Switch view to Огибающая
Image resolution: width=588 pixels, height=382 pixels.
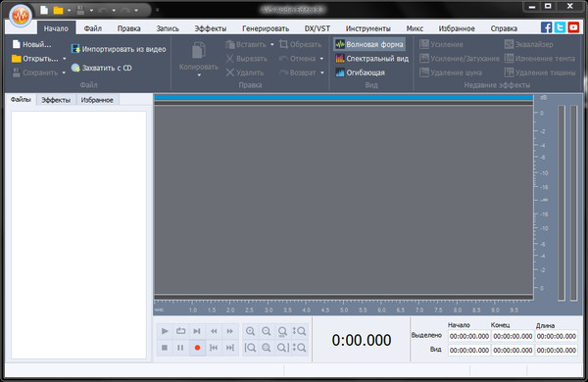pos(360,72)
